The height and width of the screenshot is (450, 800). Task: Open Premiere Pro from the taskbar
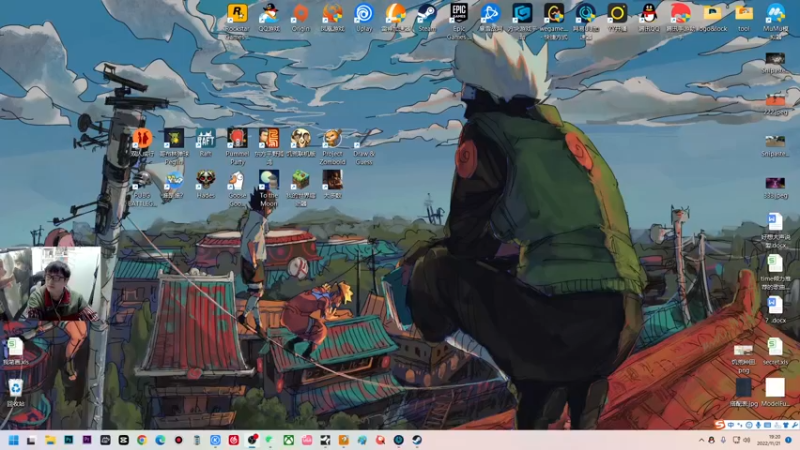click(87, 440)
